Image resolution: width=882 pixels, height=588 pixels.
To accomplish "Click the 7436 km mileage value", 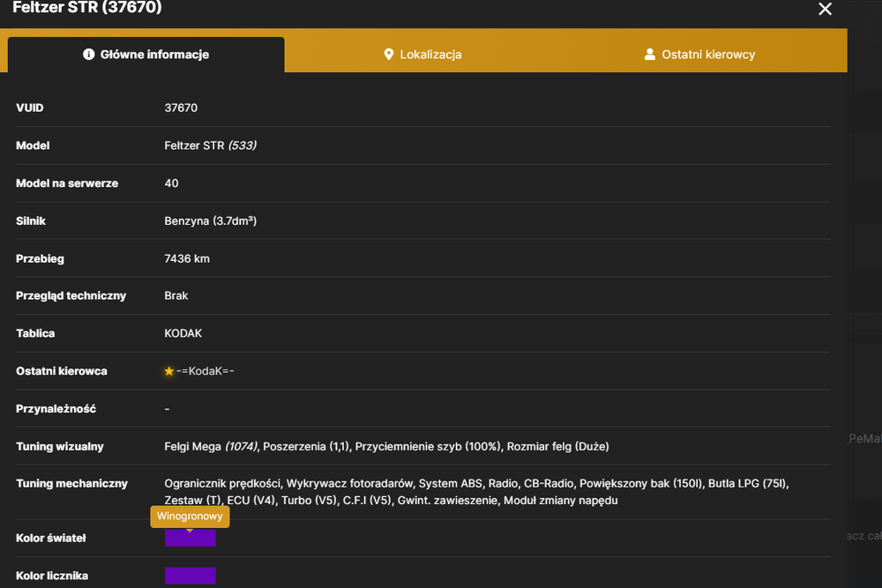I will pyautogui.click(x=187, y=258).
